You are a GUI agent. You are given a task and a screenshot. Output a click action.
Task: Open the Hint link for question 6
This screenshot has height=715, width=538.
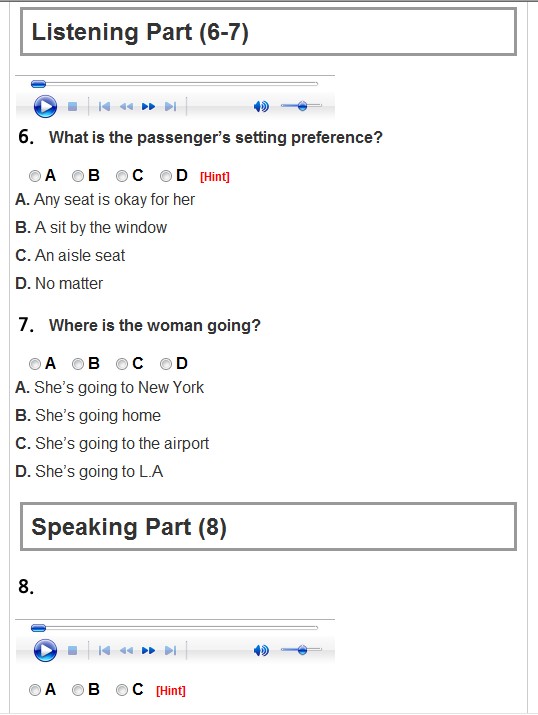[215, 177]
